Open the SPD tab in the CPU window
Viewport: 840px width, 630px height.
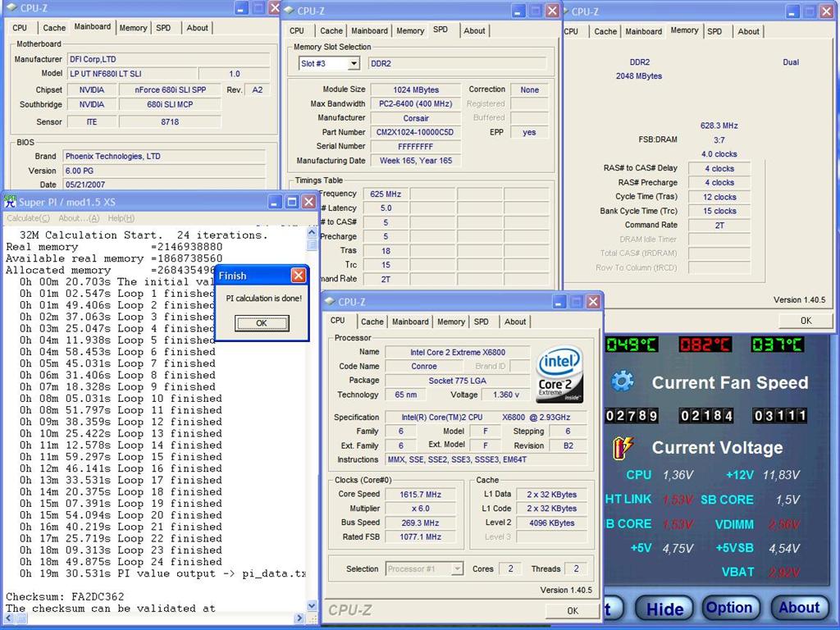pyautogui.click(x=481, y=322)
